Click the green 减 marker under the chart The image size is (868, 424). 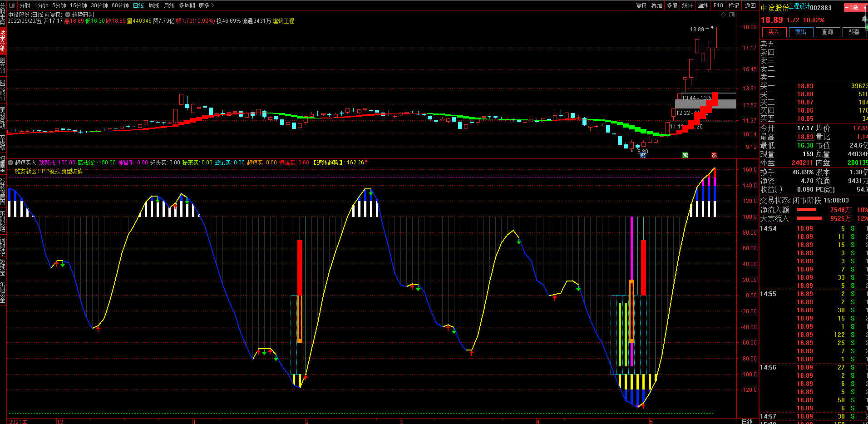pyautogui.click(x=685, y=155)
